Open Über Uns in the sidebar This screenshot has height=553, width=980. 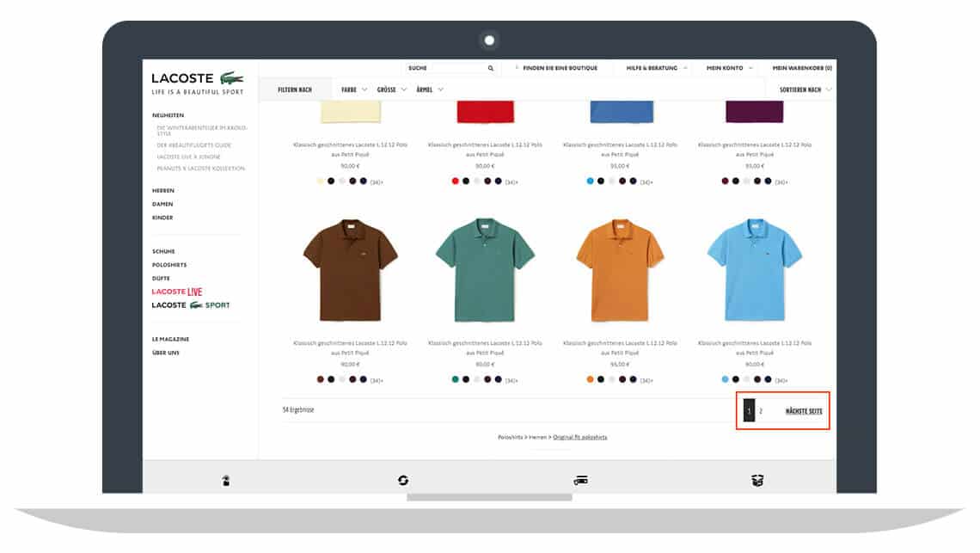click(x=166, y=353)
